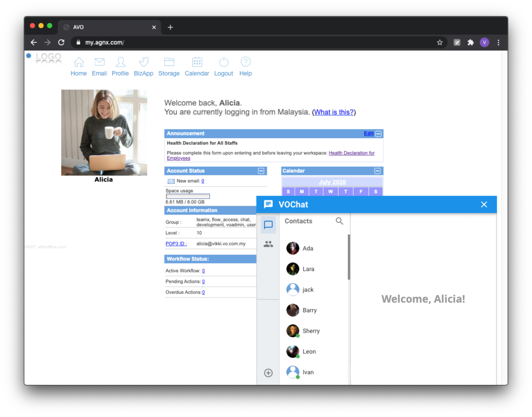The width and height of the screenshot is (532, 417).
Task: Open the Storage folder icon
Action: pos(169,62)
